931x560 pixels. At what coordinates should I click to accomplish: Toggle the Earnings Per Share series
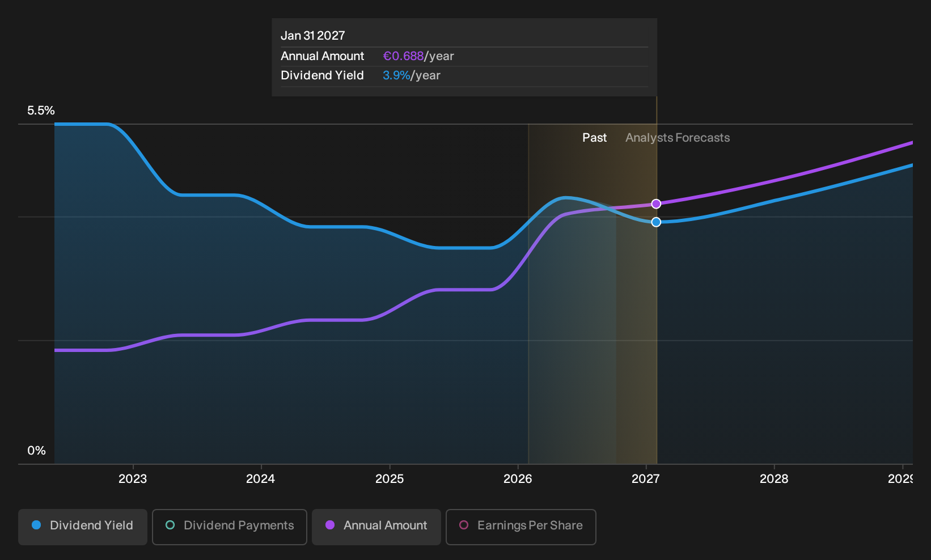(x=521, y=527)
